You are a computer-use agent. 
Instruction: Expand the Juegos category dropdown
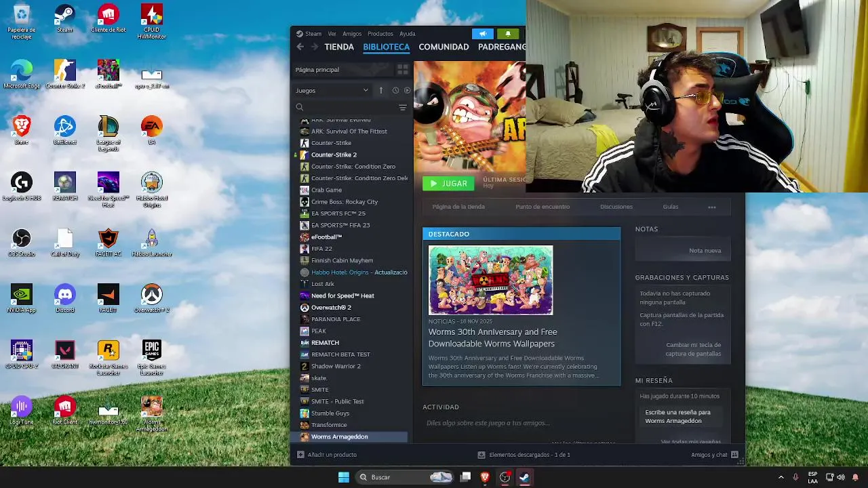click(x=332, y=90)
